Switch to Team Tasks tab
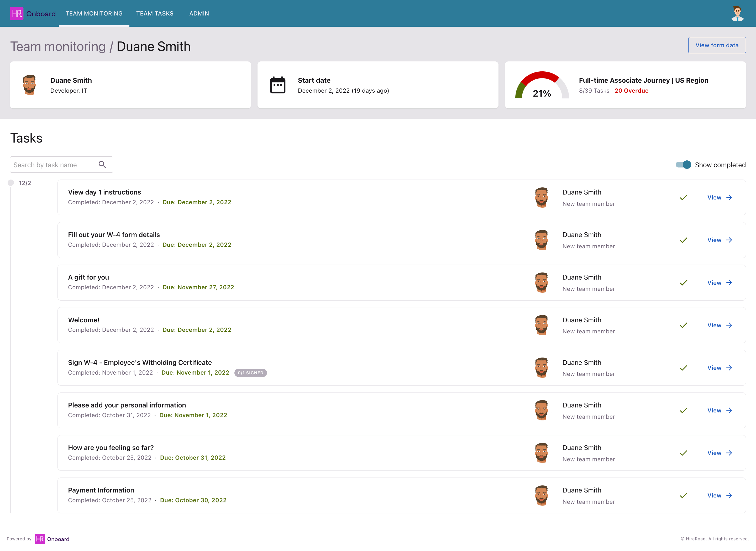The image size is (756, 551). click(x=155, y=13)
